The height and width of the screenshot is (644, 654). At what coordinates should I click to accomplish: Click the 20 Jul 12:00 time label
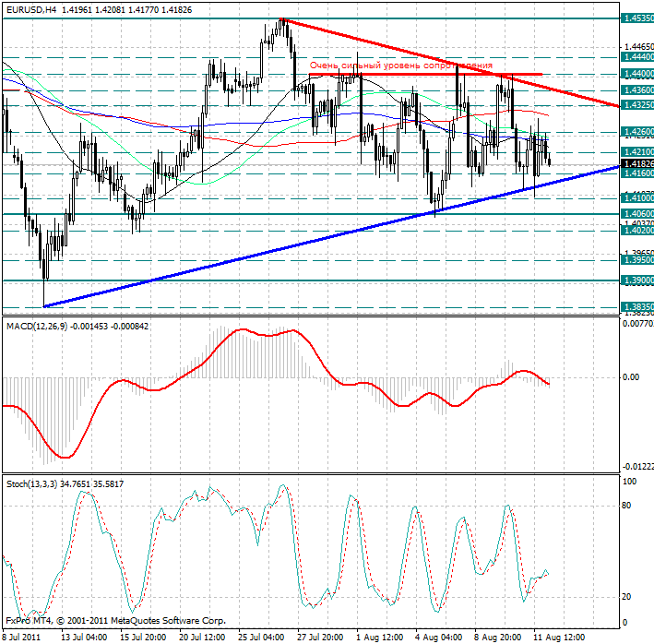pos(202,638)
